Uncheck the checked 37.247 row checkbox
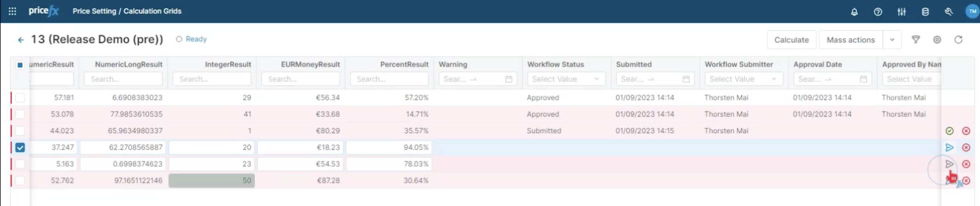 (x=20, y=147)
